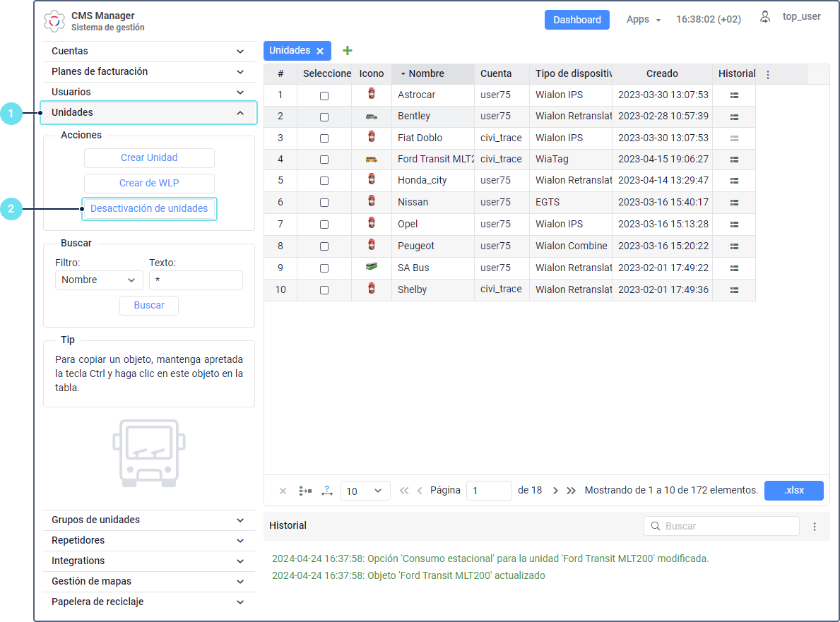Image resolution: width=840 pixels, height=622 pixels.
Task: Go to next page arrow in pagination
Action: pyautogui.click(x=555, y=491)
